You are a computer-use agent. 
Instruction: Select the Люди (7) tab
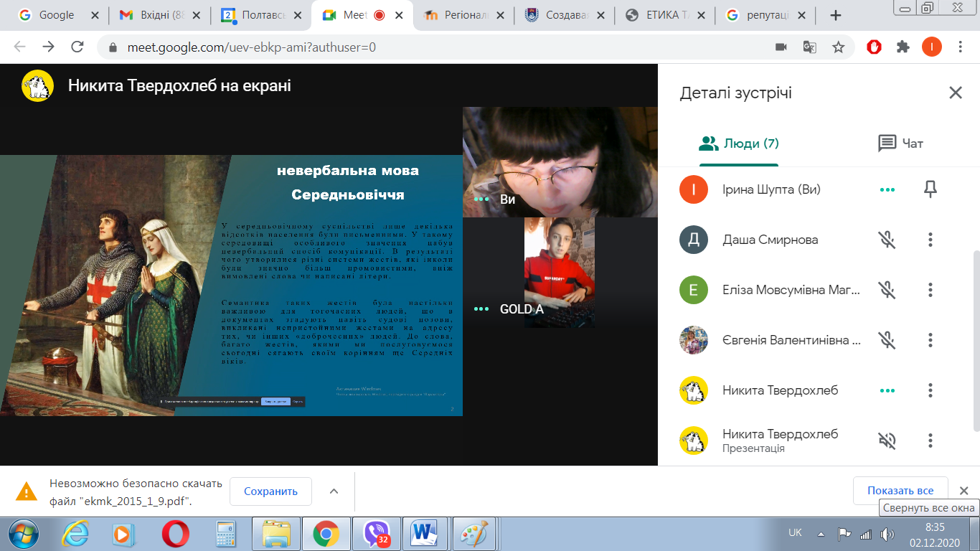tap(739, 143)
